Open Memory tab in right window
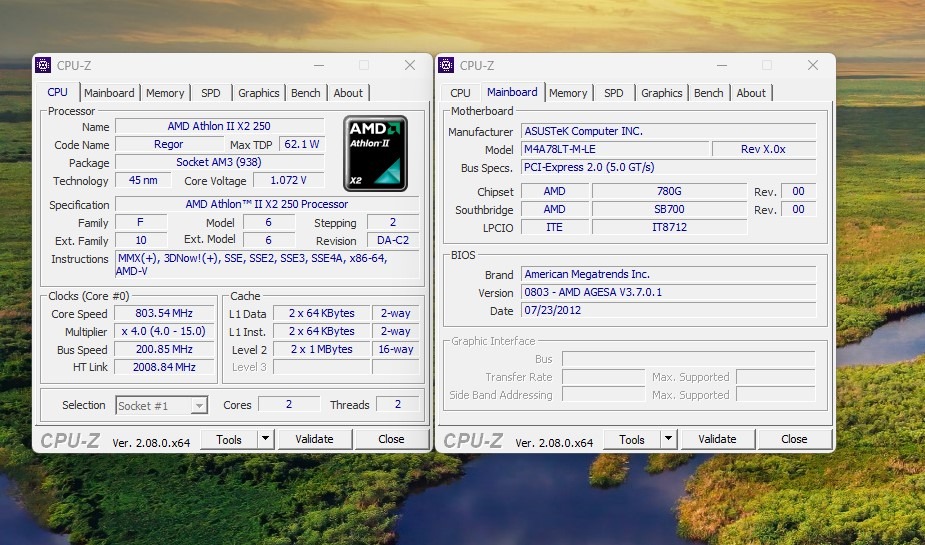 568,93
